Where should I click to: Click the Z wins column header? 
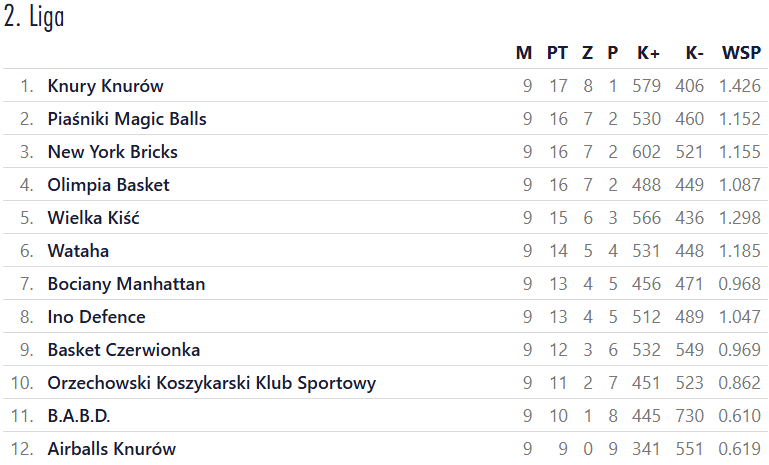(587, 53)
